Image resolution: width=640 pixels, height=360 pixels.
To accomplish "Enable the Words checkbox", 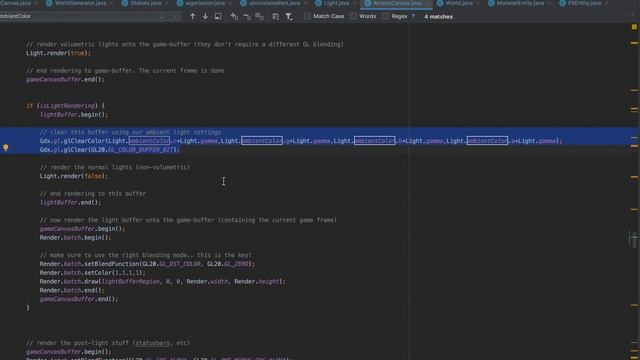I will point(353,16).
